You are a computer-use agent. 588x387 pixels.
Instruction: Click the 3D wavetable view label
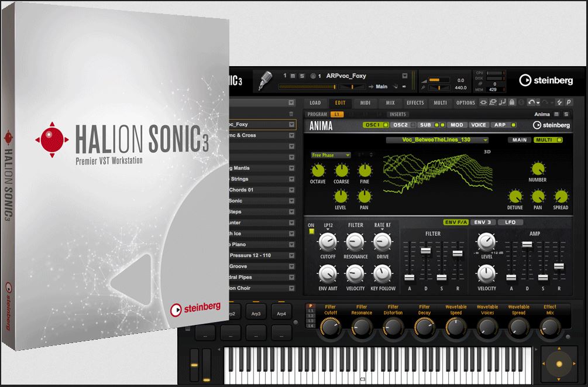tap(487, 152)
